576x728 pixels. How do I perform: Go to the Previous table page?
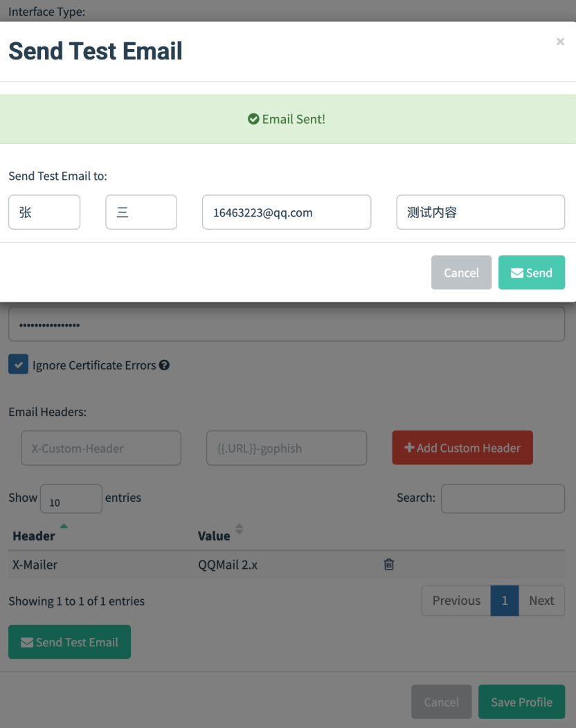tap(456, 600)
